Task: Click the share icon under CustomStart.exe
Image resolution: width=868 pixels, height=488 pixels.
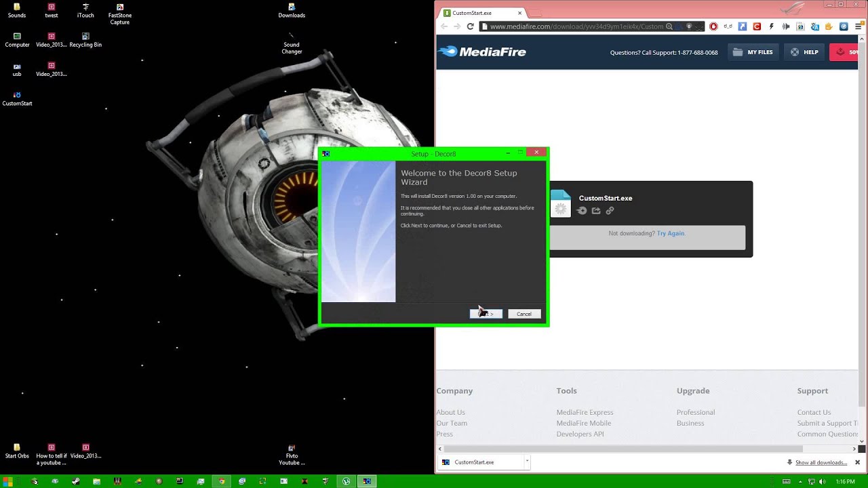Action: click(x=596, y=211)
